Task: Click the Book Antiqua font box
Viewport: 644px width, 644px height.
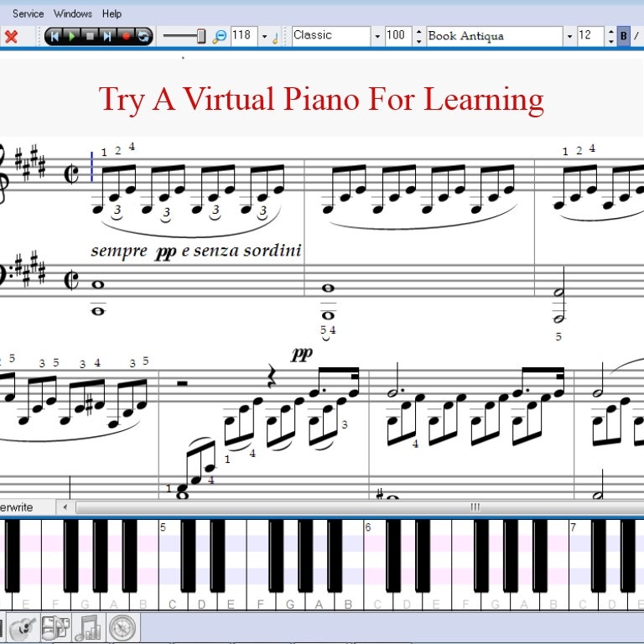Action: pos(494,36)
